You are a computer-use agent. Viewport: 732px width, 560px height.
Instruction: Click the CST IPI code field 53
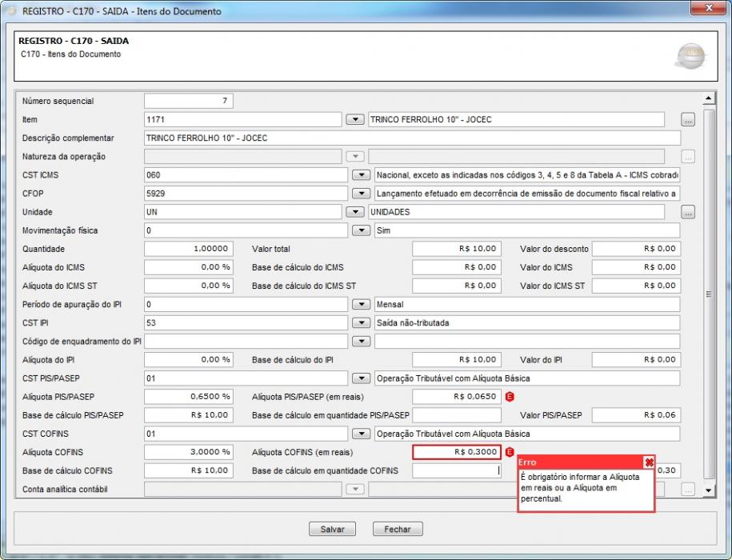coord(246,322)
